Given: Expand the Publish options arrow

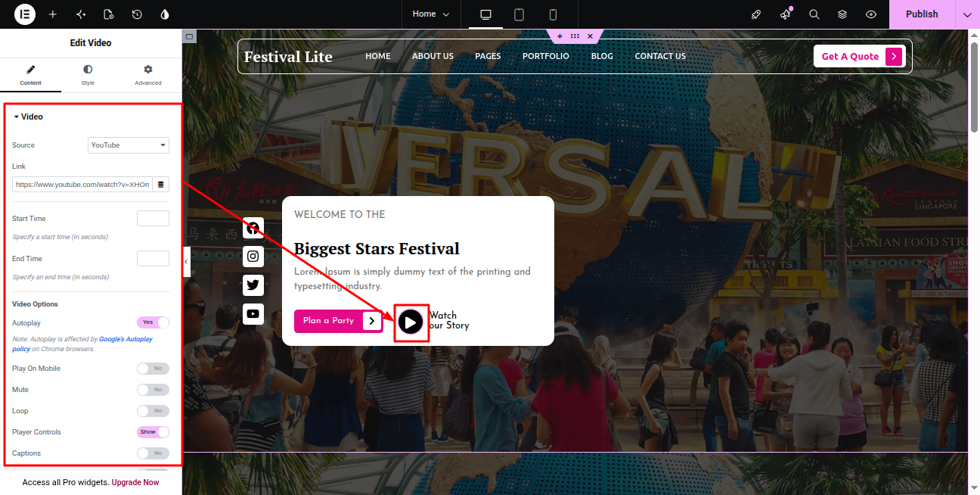Looking at the screenshot, I should [967, 14].
